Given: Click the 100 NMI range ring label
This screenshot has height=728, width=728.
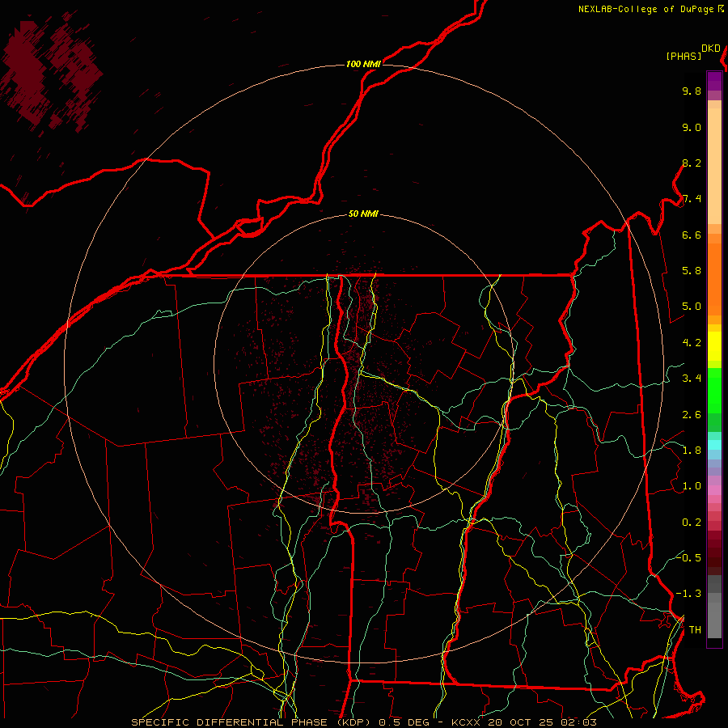Looking at the screenshot, I should coord(363,64).
